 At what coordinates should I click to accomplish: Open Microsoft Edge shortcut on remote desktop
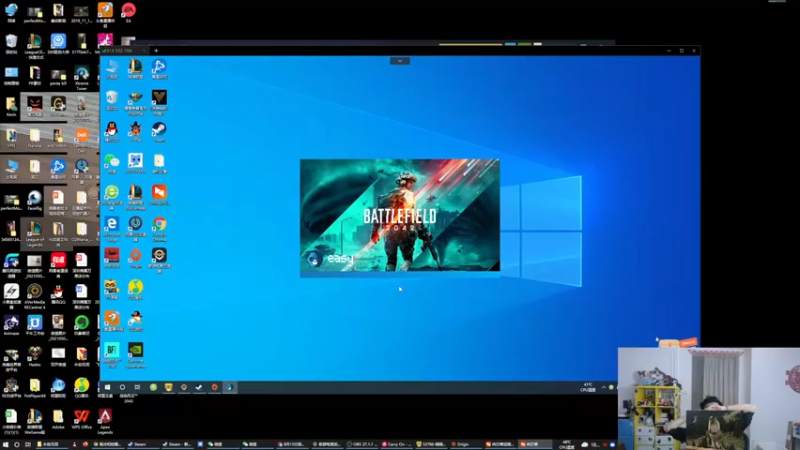click(x=112, y=226)
